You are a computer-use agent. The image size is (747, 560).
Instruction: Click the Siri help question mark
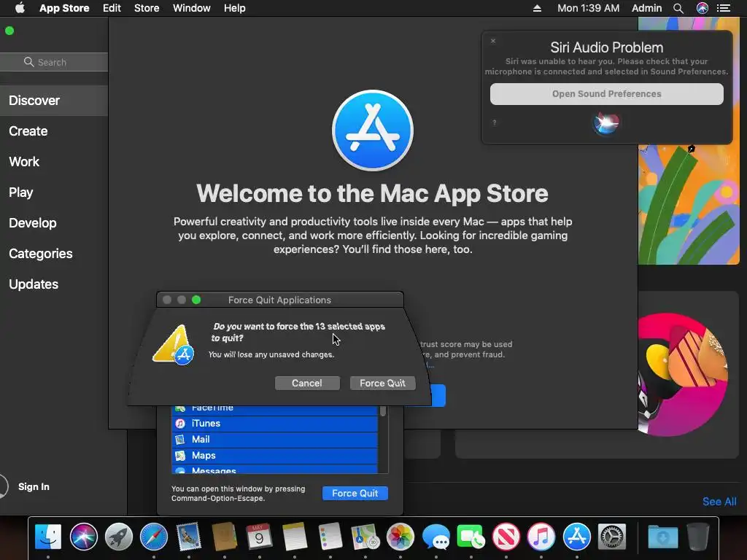495,122
